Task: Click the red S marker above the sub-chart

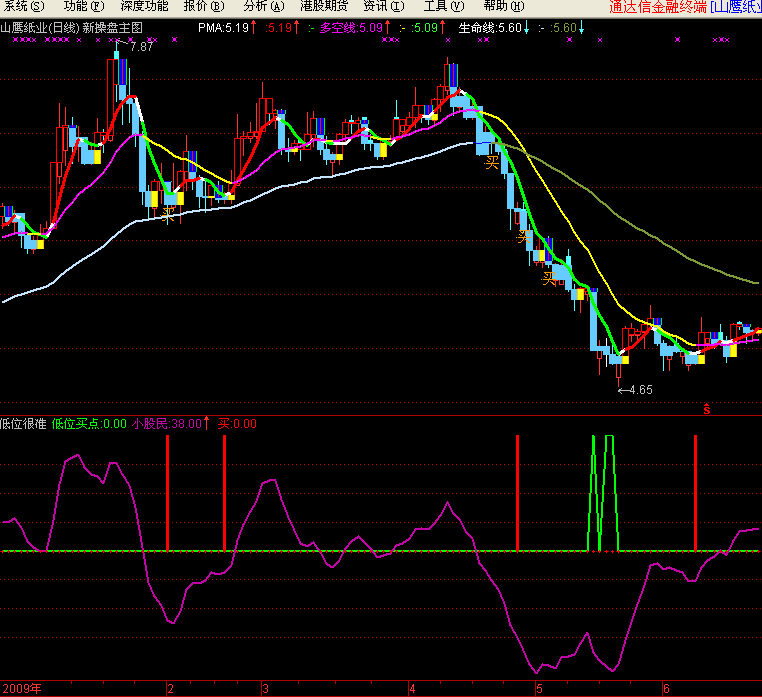Action: coord(707,409)
